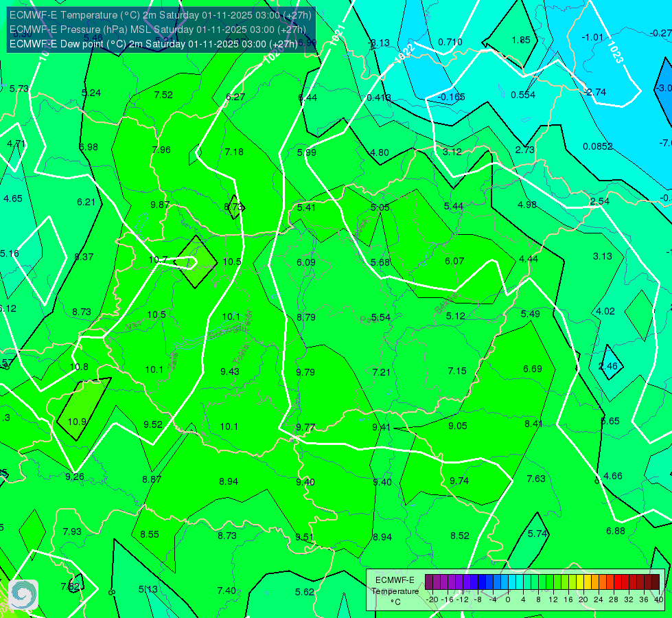Click the 6.88 temperature value
This screenshot has height=618, width=672.
(616, 531)
